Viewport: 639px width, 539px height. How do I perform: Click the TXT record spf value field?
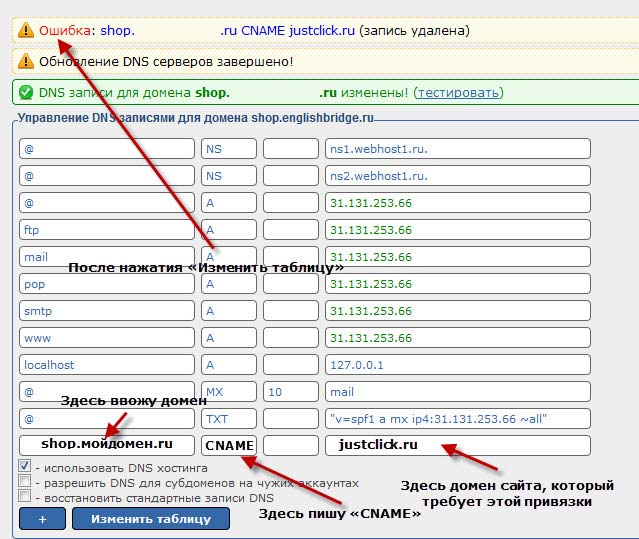point(458,418)
